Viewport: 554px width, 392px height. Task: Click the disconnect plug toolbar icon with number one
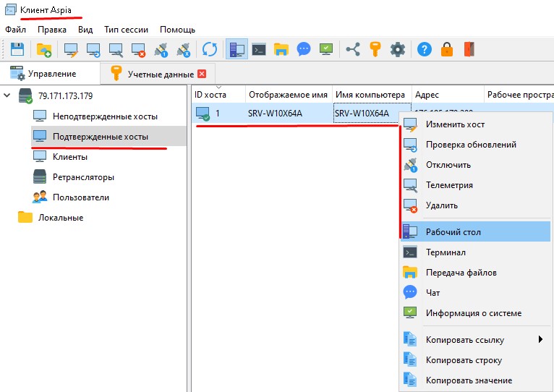(161, 50)
